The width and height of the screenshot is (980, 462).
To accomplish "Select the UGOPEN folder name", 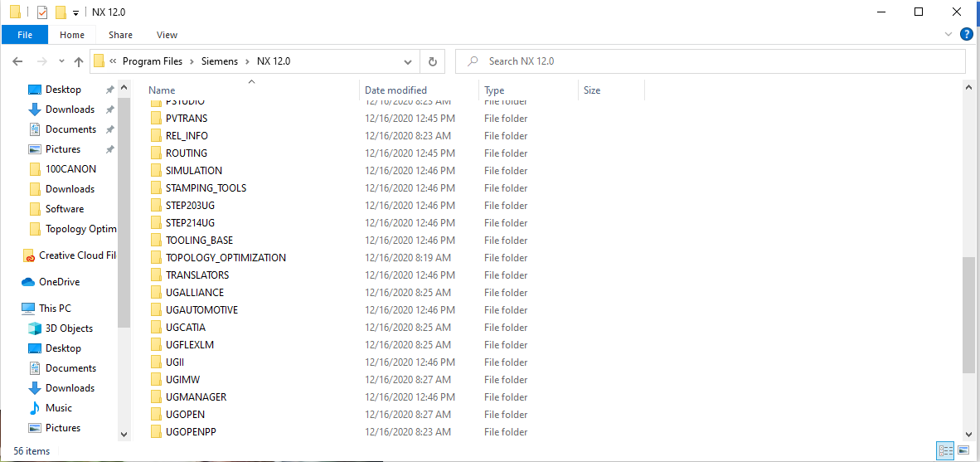I will [185, 415].
